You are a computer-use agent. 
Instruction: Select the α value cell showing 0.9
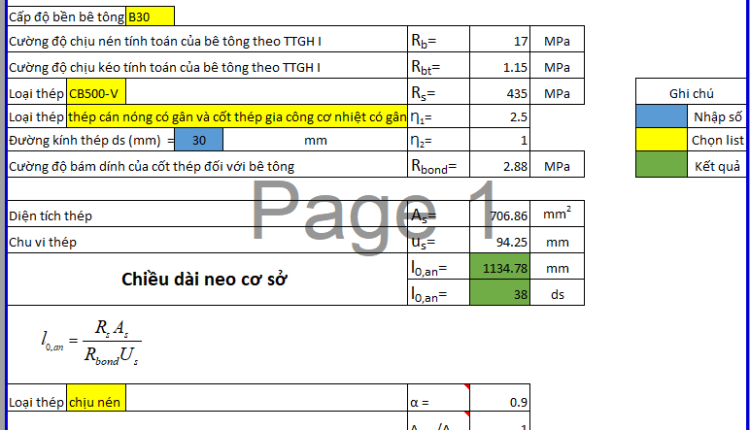click(x=501, y=402)
